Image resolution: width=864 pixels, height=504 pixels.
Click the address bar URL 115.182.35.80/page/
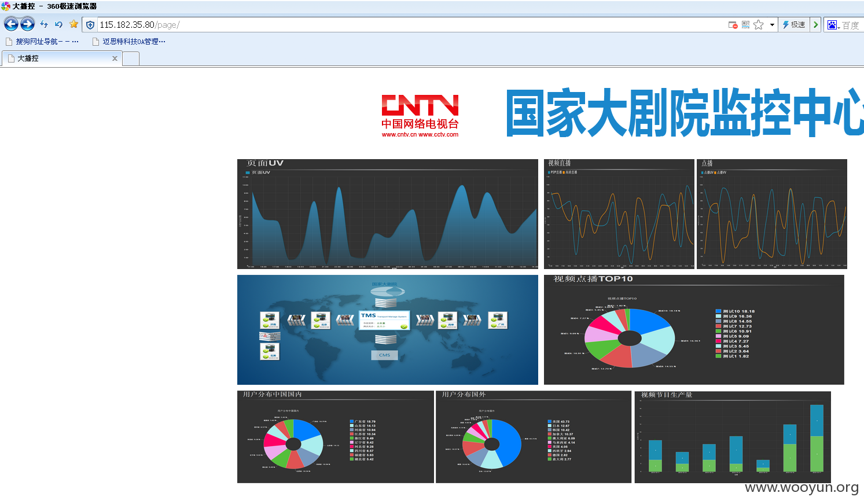click(139, 25)
